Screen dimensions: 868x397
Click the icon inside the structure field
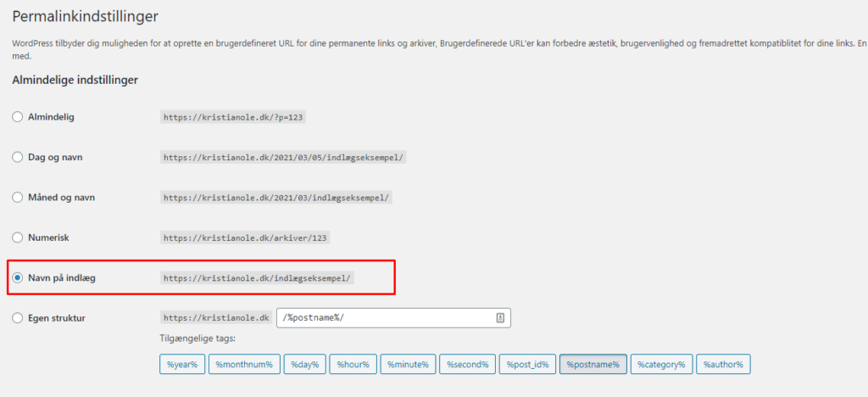tap(500, 318)
